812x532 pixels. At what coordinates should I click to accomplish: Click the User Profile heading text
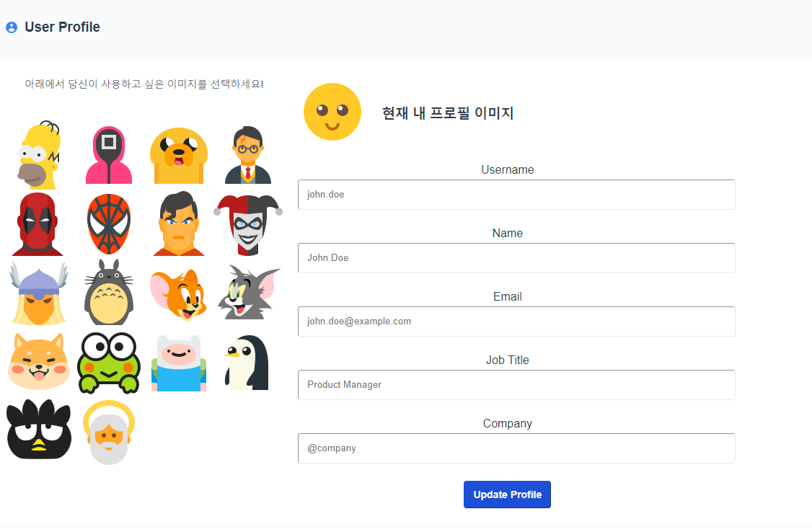tap(62, 27)
